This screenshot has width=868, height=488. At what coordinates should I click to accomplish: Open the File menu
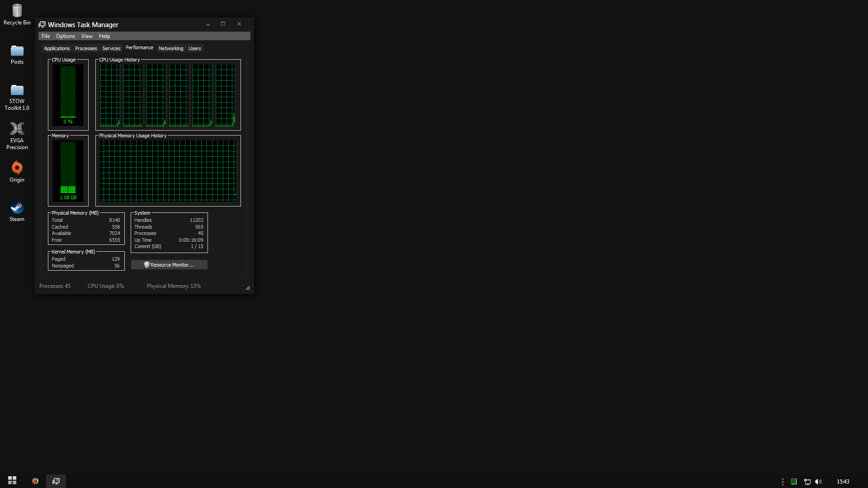[46, 36]
